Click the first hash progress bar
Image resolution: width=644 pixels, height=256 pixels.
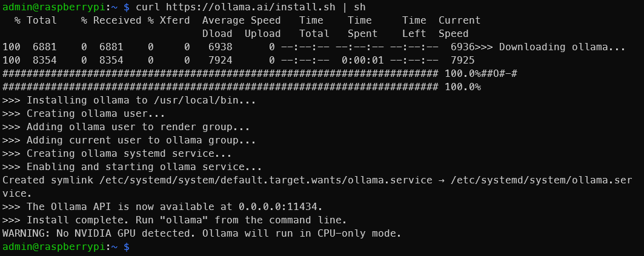(221, 74)
